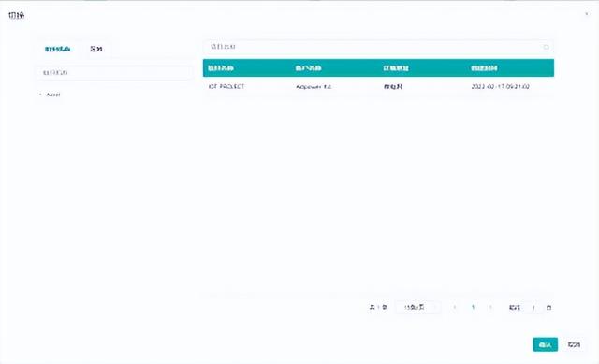Click the left panel filter input field
Image resolution: width=599 pixels, height=364 pixels.
tap(114, 73)
